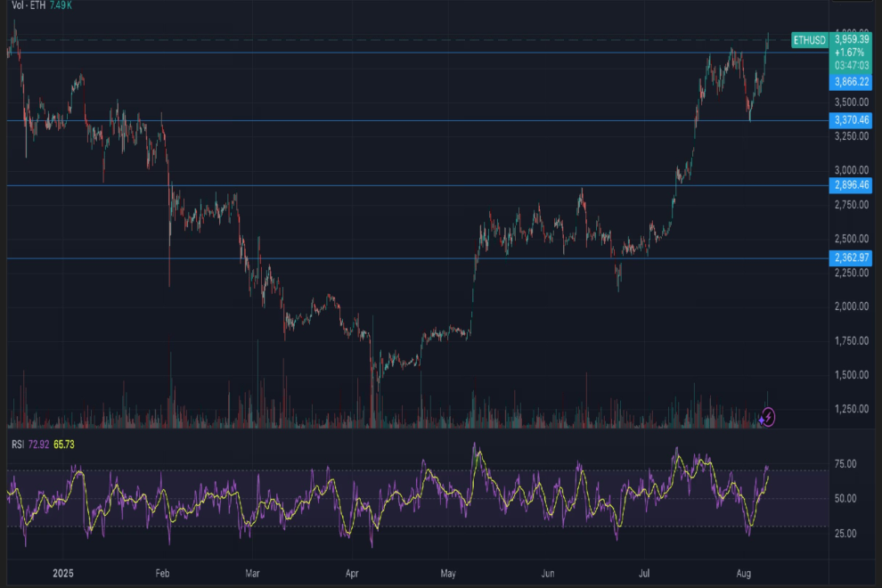
Task: Click the 2,896.46 price level label
Action: pos(851,185)
